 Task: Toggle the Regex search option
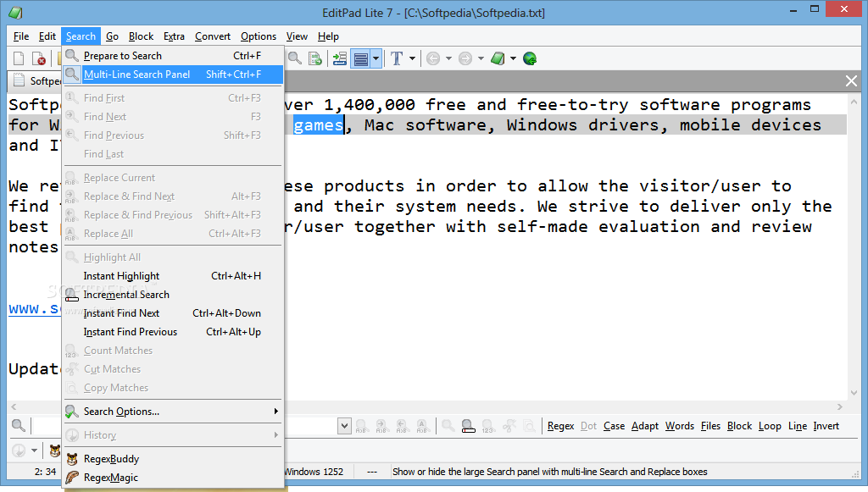pos(561,426)
